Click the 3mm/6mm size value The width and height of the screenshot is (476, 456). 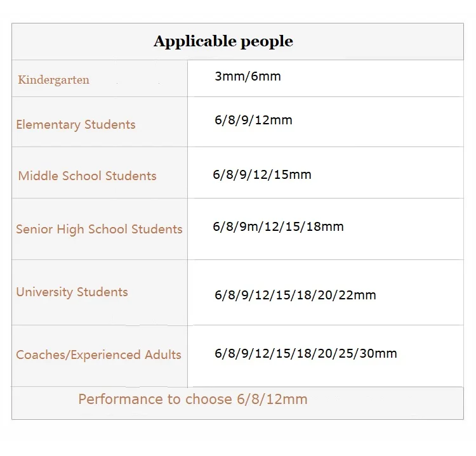pyautogui.click(x=248, y=77)
